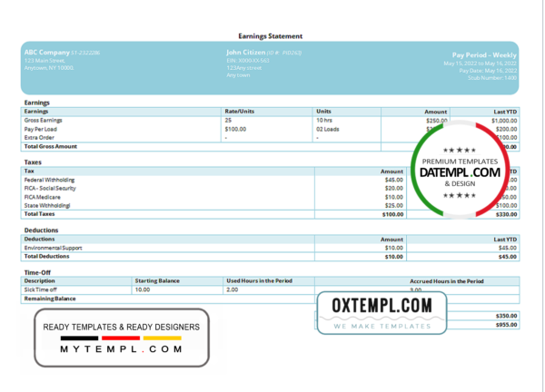Select the ABC Company name
Viewport: 545px width, 392px height.
tap(47, 53)
